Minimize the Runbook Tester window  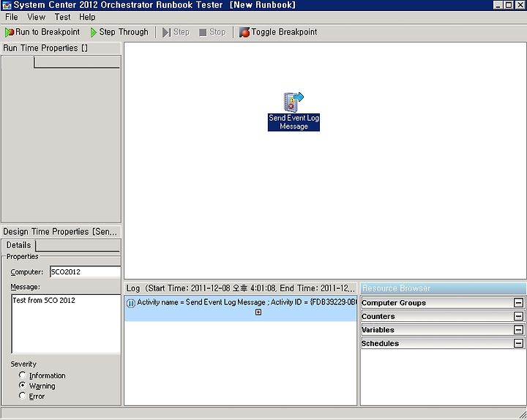[498, 5]
